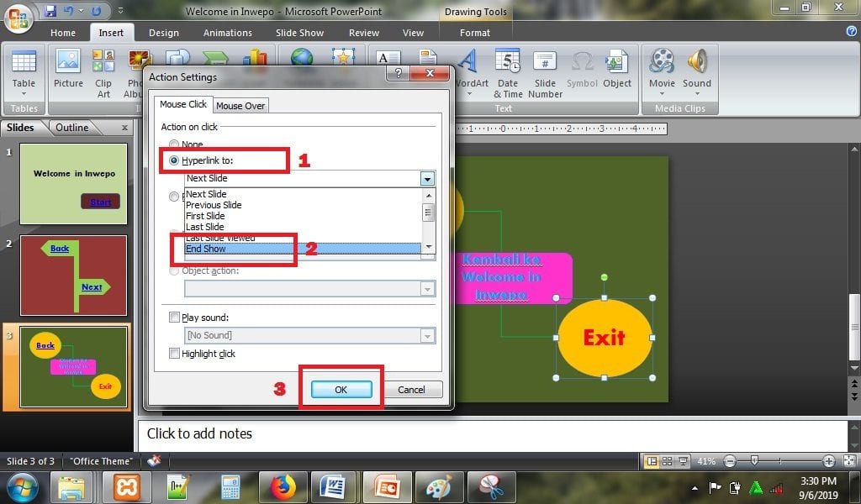Click zoom out minus button
Image resolution: width=861 pixels, height=504 pixels.
[x=729, y=461]
